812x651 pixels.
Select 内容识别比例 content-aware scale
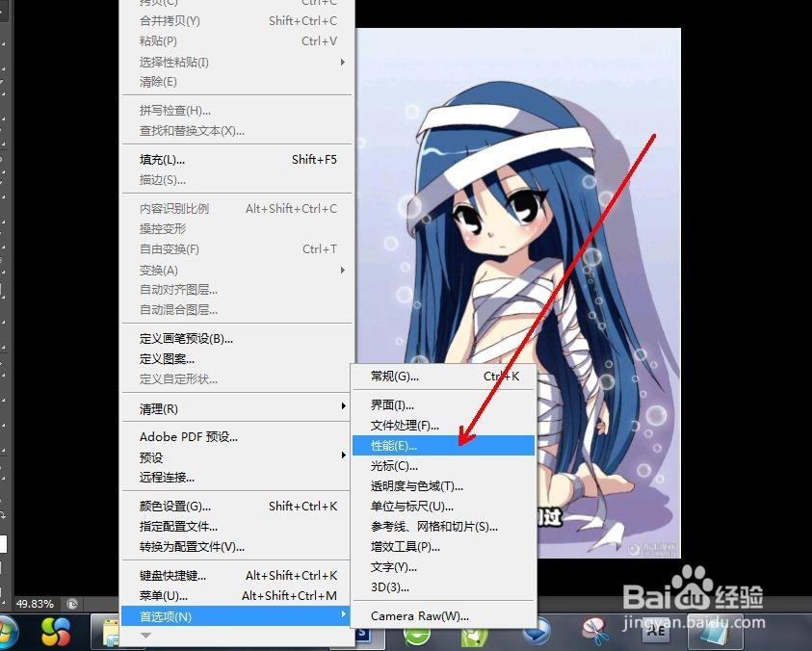click(236, 208)
